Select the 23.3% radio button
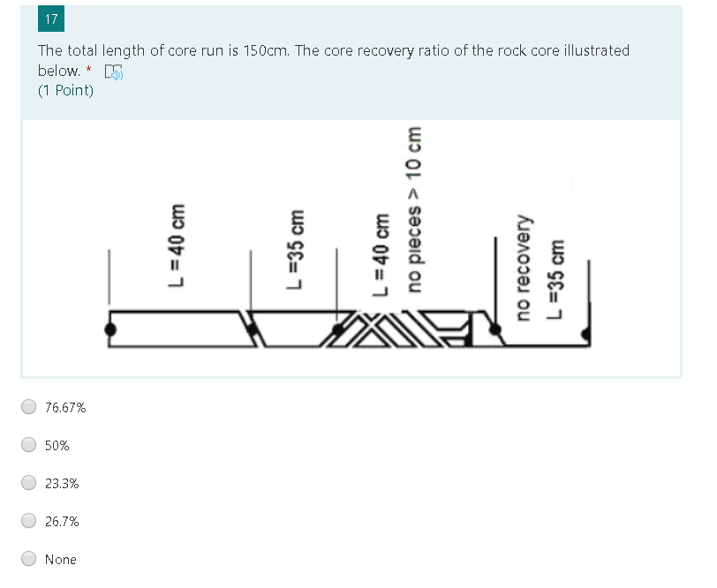The width and height of the screenshot is (717, 588). coord(28,483)
